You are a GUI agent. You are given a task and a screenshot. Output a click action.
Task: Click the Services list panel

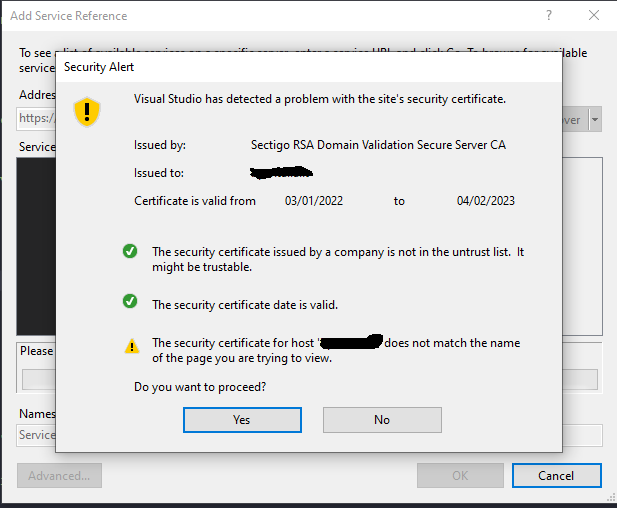pyautogui.click(x=36, y=246)
